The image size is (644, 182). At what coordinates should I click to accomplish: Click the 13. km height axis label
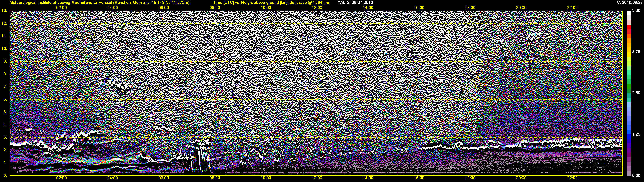[4, 11]
